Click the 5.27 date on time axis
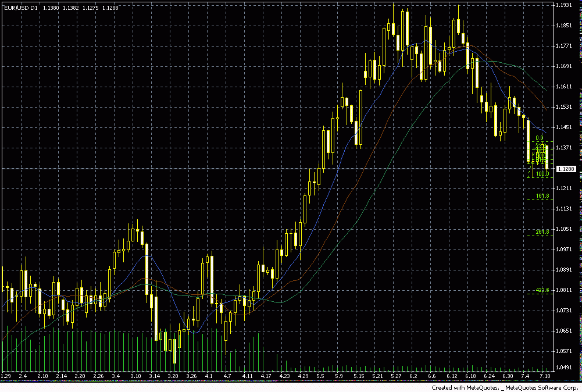Image resolution: width=582 pixels, height=392 pixels. (x=396, y=376)
